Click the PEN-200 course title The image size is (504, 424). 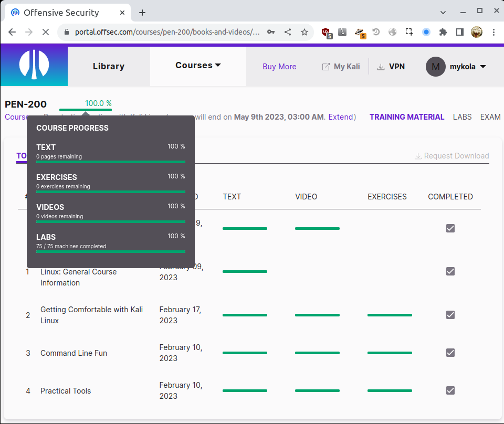click(x=26, y=104)
